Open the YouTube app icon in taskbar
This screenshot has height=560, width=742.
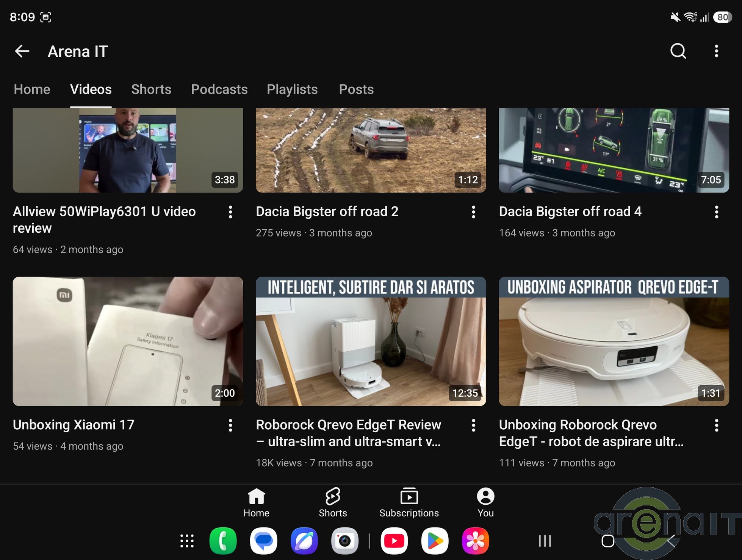[394, 541]
